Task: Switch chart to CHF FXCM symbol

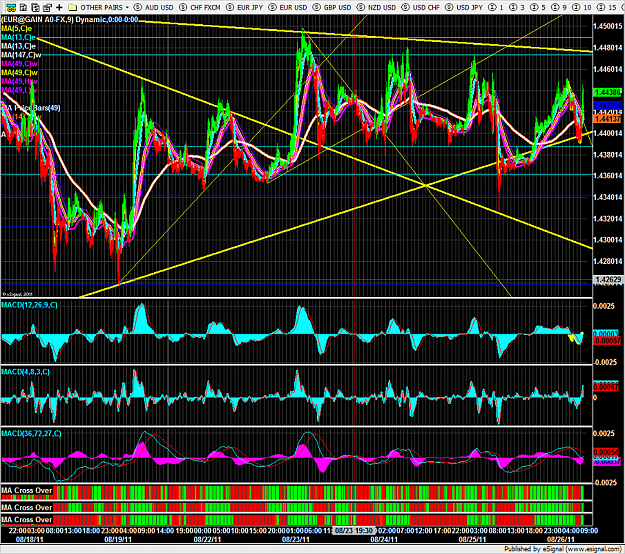Action: point(200,7)
